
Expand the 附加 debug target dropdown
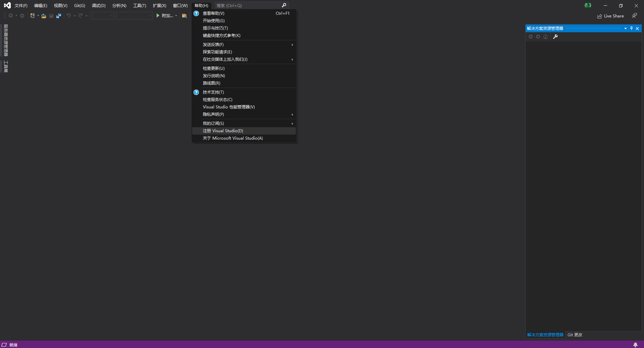coord(176,16)
